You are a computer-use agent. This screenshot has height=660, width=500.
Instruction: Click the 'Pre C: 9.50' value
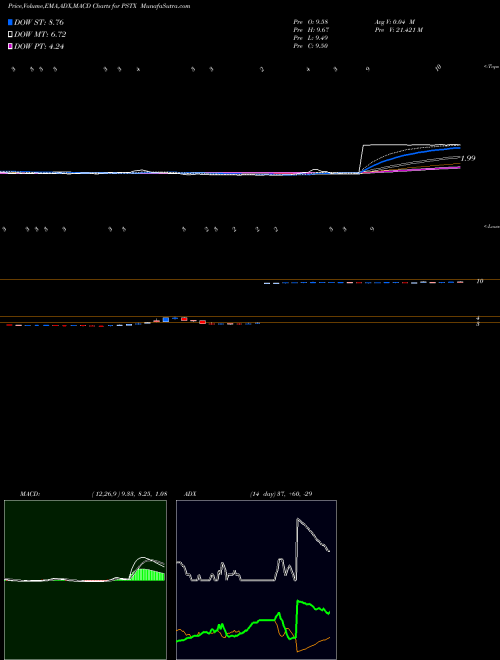[311, 46]
